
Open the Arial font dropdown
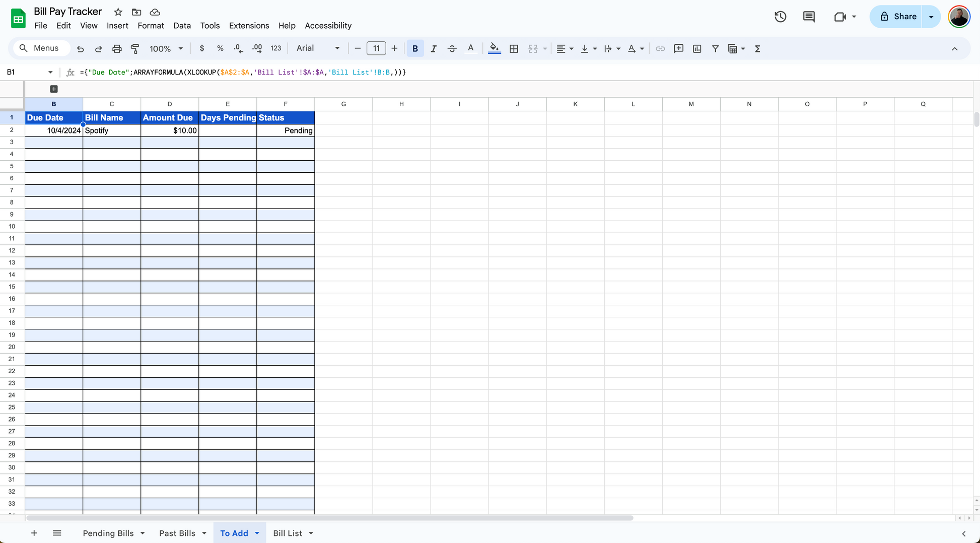coord(318,48)
